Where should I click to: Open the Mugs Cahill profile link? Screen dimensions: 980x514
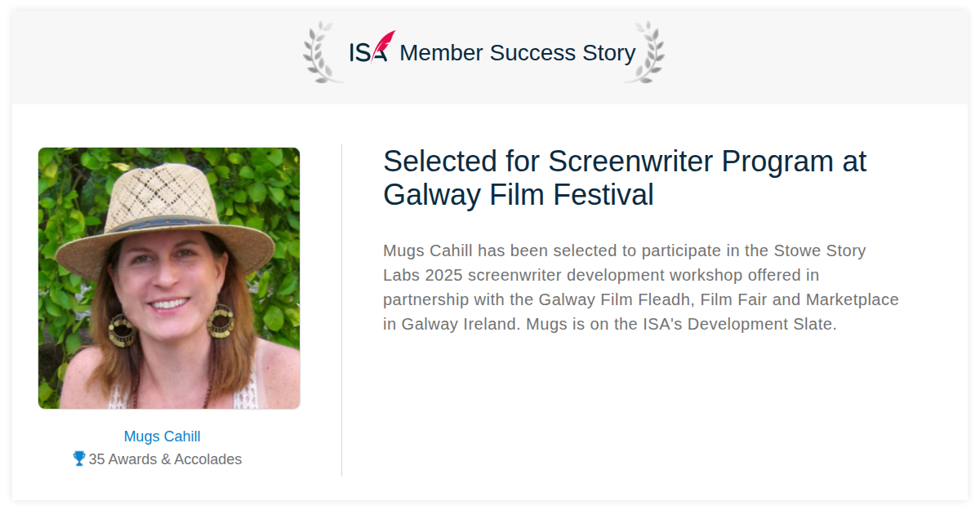coord(162,436)
